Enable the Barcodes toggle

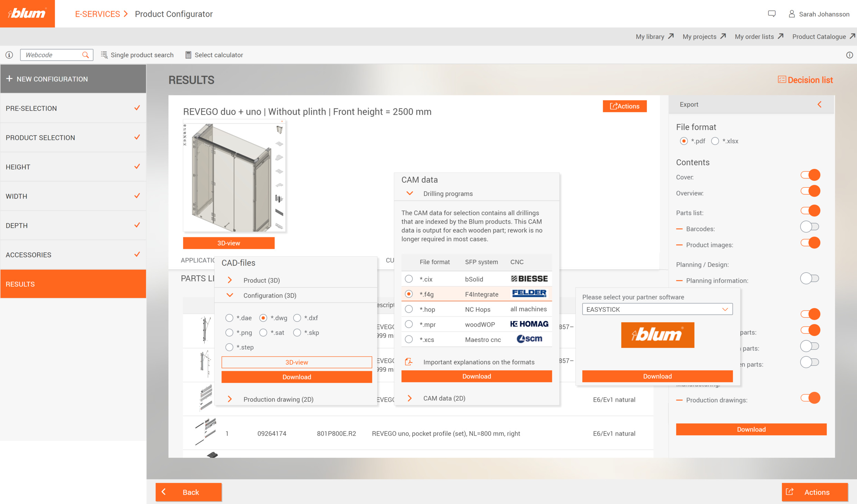pos(810,226)
